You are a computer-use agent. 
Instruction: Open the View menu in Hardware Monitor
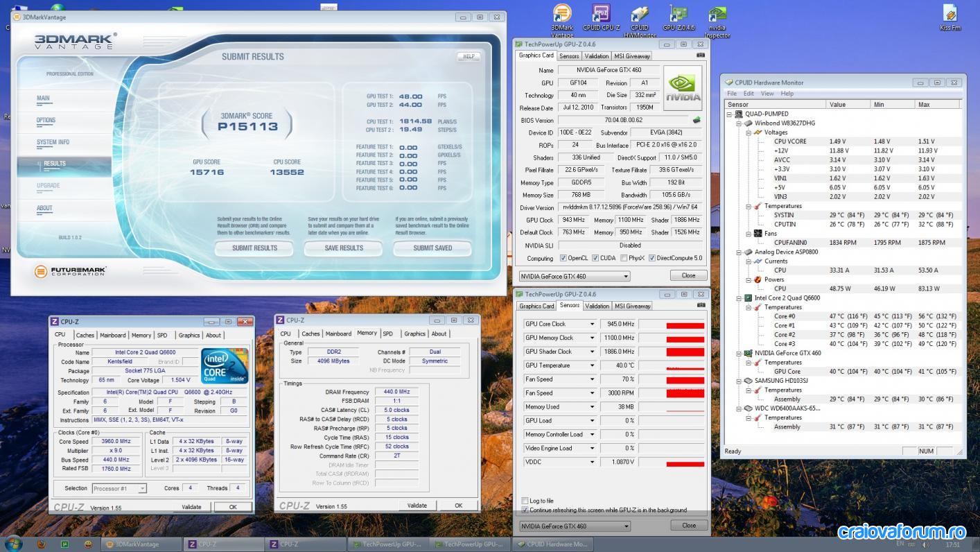pos(767,94)
